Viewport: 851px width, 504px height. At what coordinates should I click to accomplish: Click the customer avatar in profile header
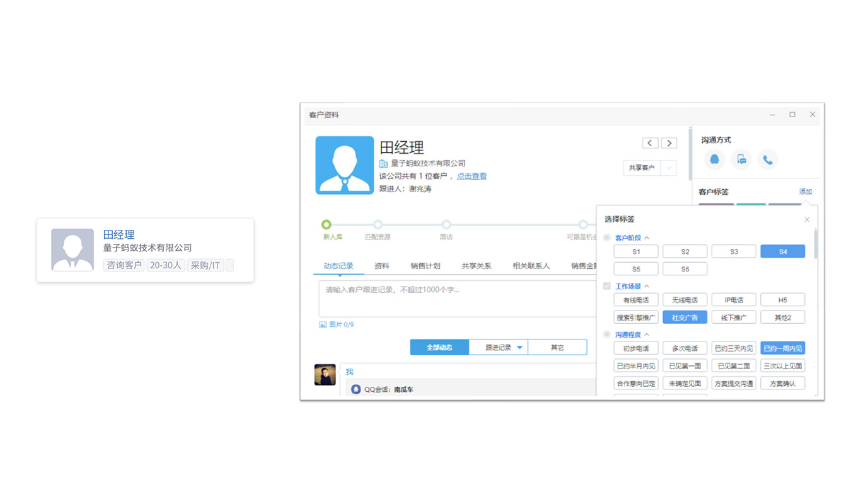[x=345, y=165]
